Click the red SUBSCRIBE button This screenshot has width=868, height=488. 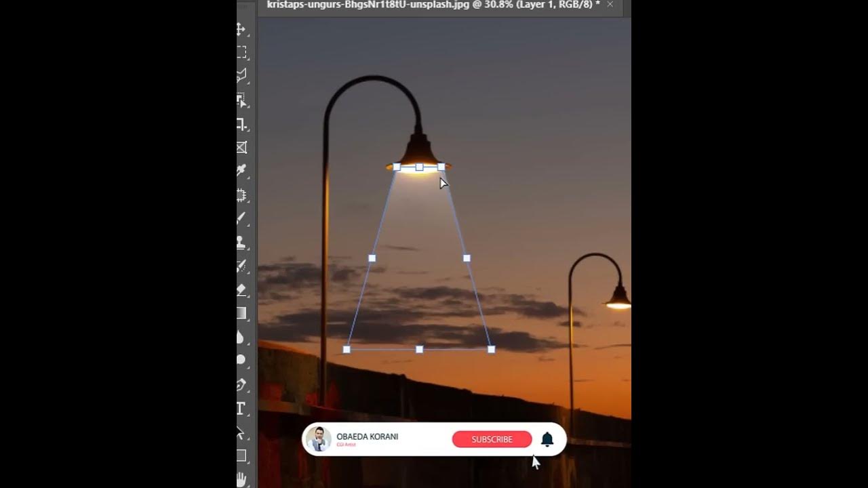tap(492, 439)
